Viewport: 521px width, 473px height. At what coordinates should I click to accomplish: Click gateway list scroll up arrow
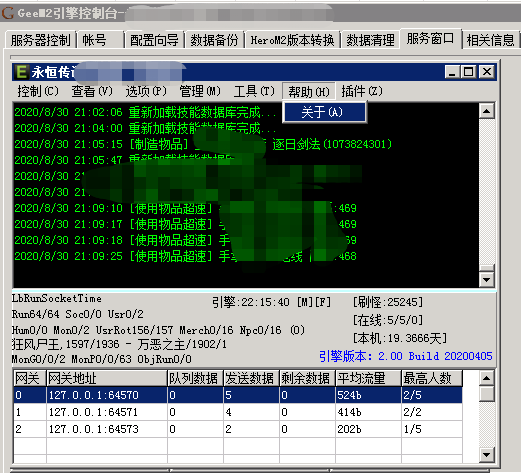(x=486, y=378)
